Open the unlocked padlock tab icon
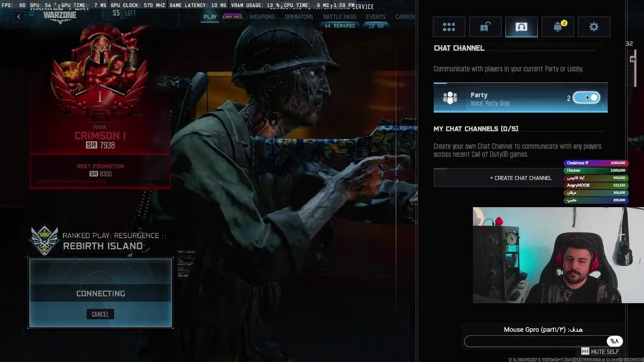644x362 pixels. (485, 27)
